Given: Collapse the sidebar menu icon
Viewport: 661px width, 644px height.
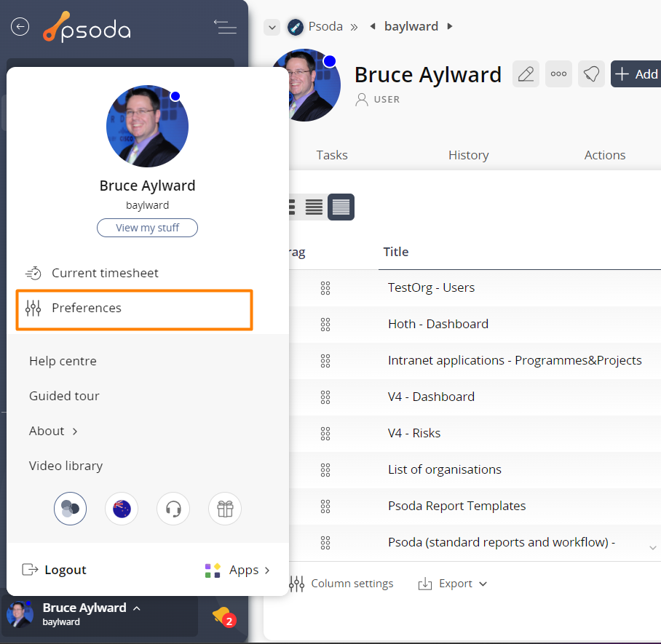Looking at the screenshot, I should pyautogui.click(x=225, y=26).
